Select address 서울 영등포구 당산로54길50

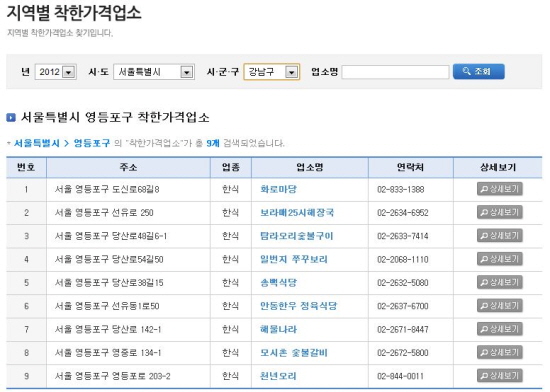109,259
